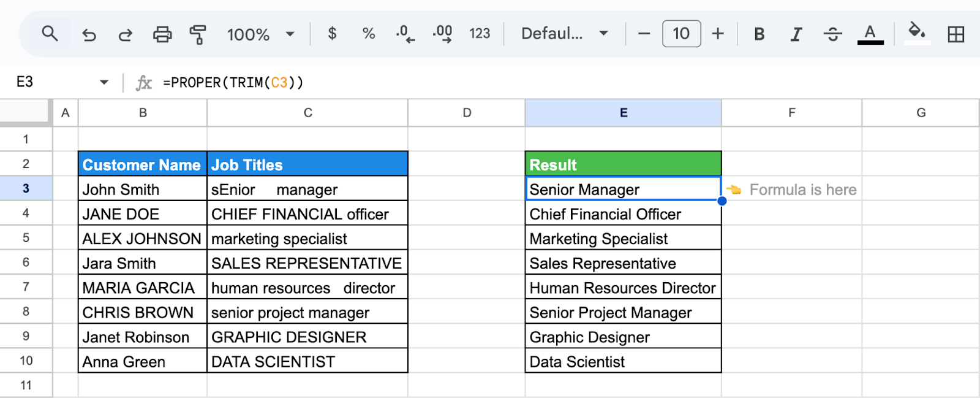Toggle italic formatting

(x=796, y=34)
